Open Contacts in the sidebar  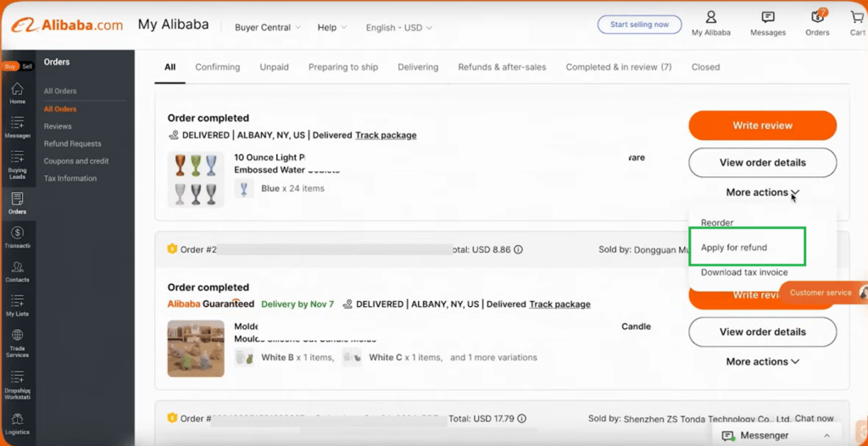click(17, 272)
